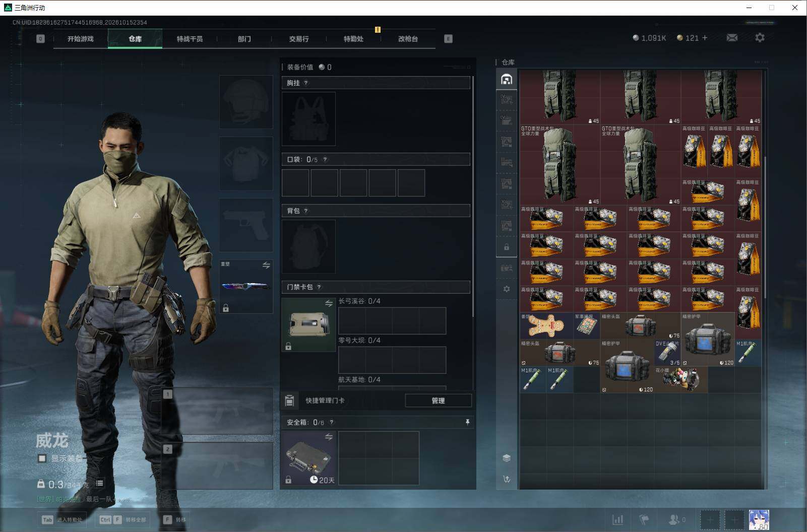Click the plus icon next to 121 currency
The width and height of the screenshot is (807, 532).
705,38
